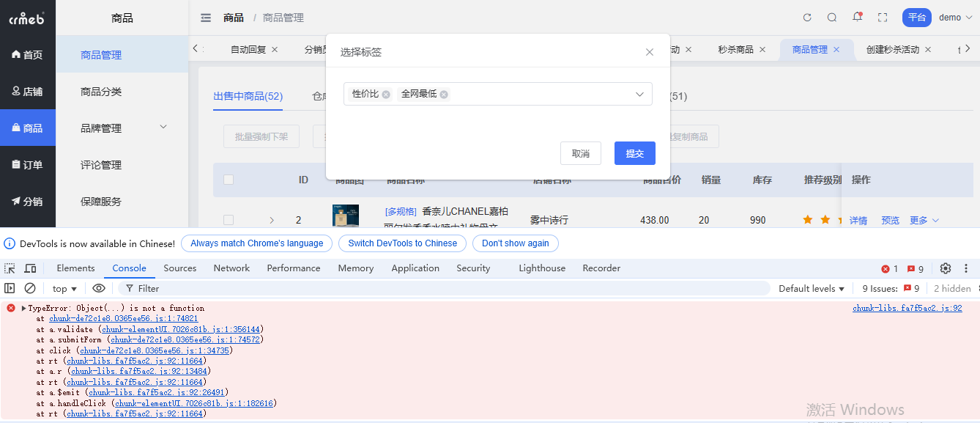The width and height of the screenshot is (980, 423).
Task: Click the hamburger menu icon beside the breadcrumb
Action: click(206, 17)
